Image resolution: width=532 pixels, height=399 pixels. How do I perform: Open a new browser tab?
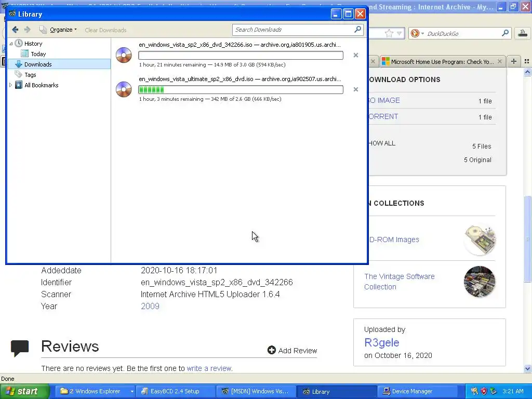514,61
